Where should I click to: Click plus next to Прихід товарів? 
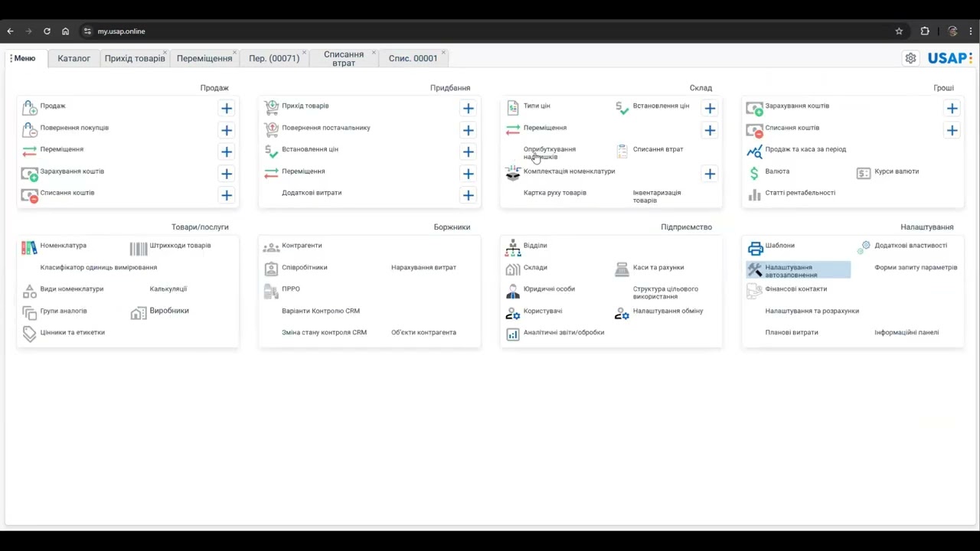pyautogui.click(x=469, y=109)
